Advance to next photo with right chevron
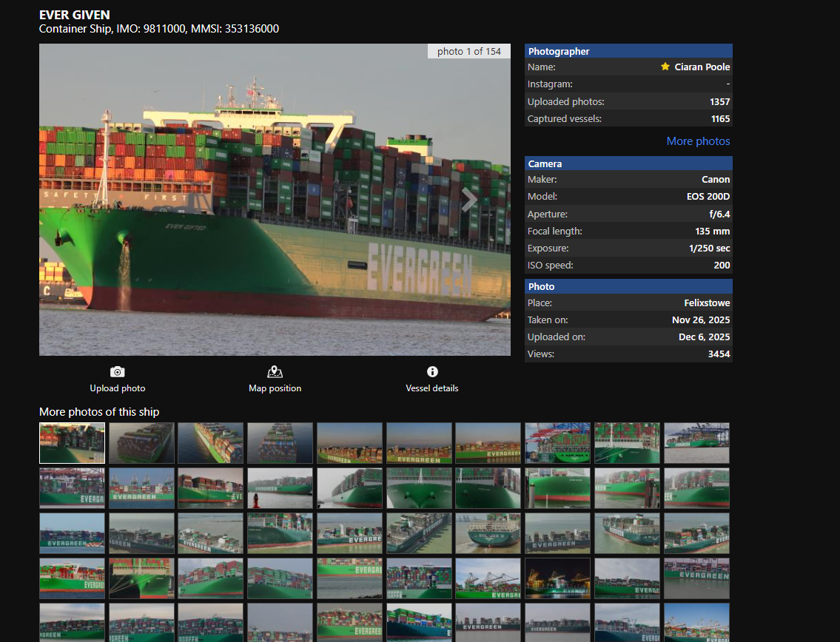 469,200
